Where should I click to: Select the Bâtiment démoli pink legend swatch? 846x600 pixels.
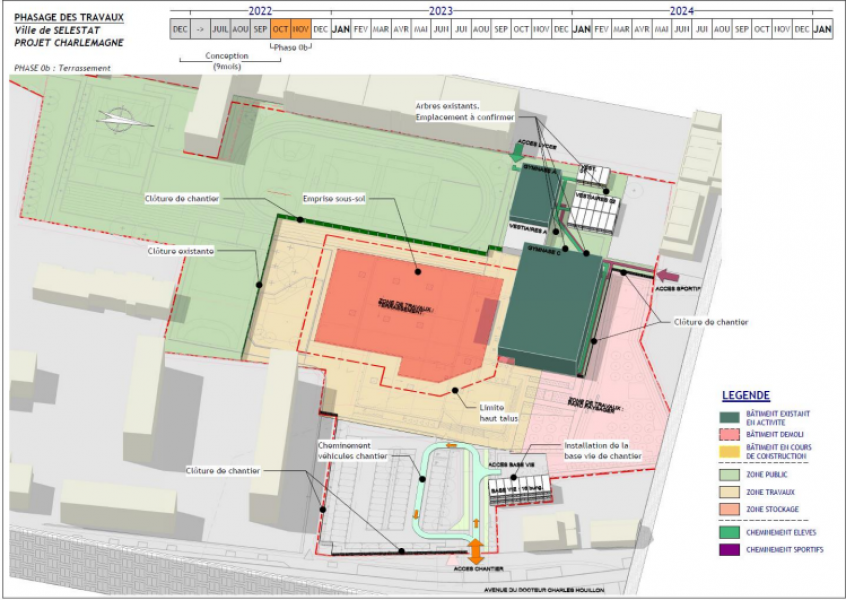(728, 434)
